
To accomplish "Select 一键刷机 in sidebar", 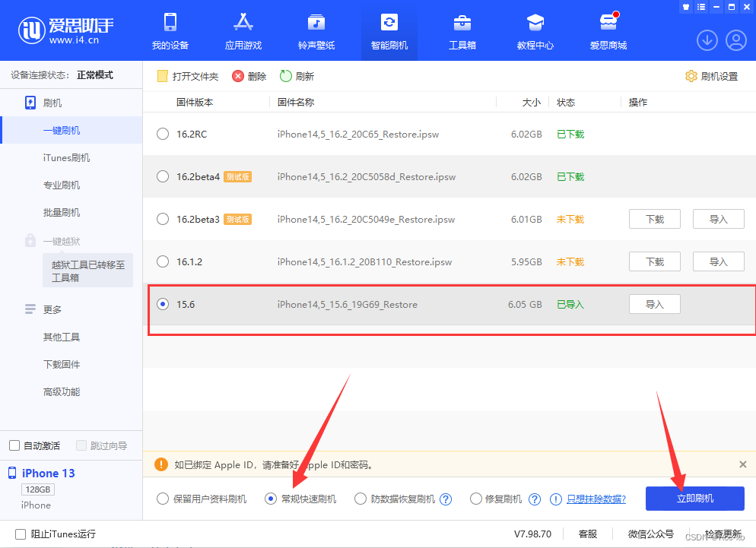I will pyautogui.click(x=71, y=130).
